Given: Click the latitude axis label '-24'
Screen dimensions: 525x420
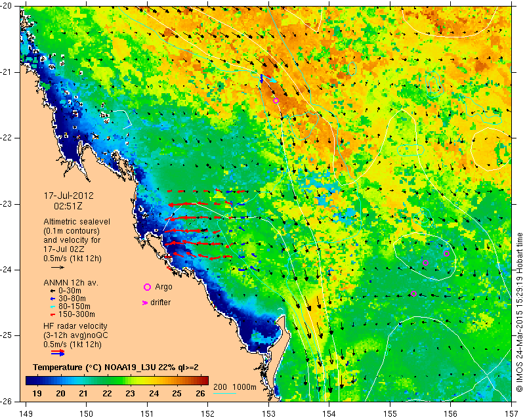Looking at the screenshot, I should point(6,270).
